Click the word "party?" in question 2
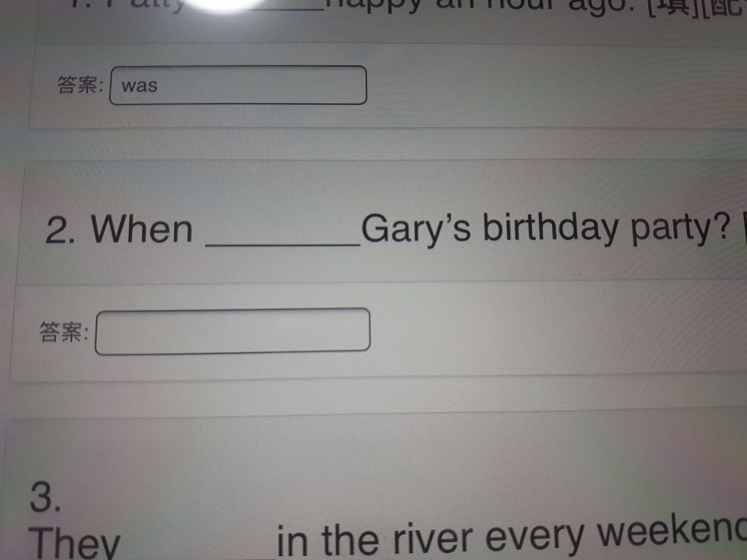The image size is (747, 560). coord(680,229)
